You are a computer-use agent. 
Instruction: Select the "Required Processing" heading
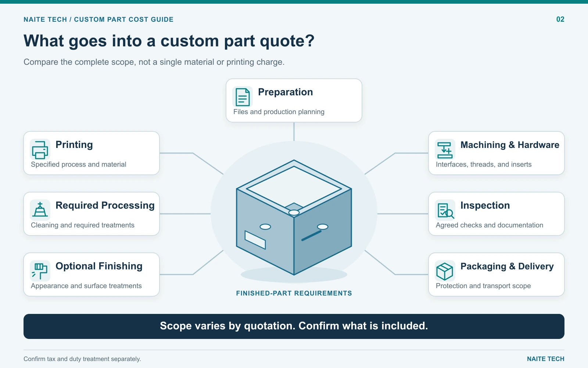[105, 205]
